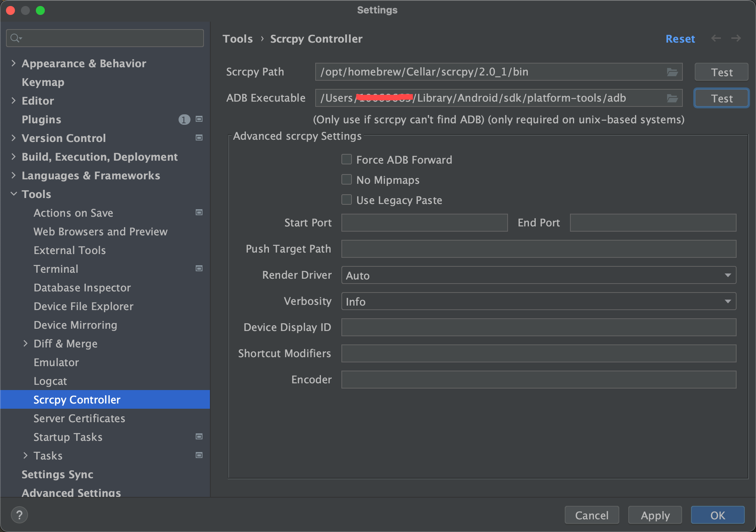The height and width of the screenshot is (532, 756).
Task: Open the Verbosity dropdown showing Info
Action: (x=538, y=301)
